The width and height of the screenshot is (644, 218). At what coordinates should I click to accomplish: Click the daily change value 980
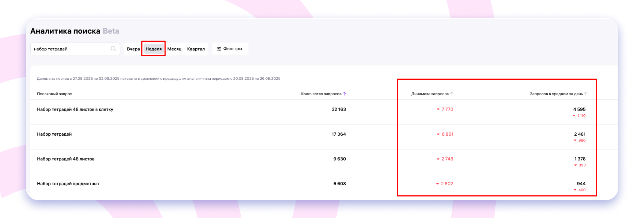coord(582,140)
